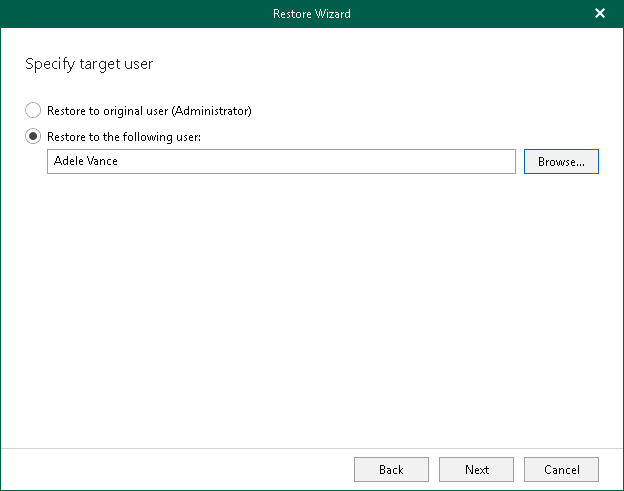This screenshot has width=624, height=491.
Task: Click the title bar between title and X
Action: 470,14
